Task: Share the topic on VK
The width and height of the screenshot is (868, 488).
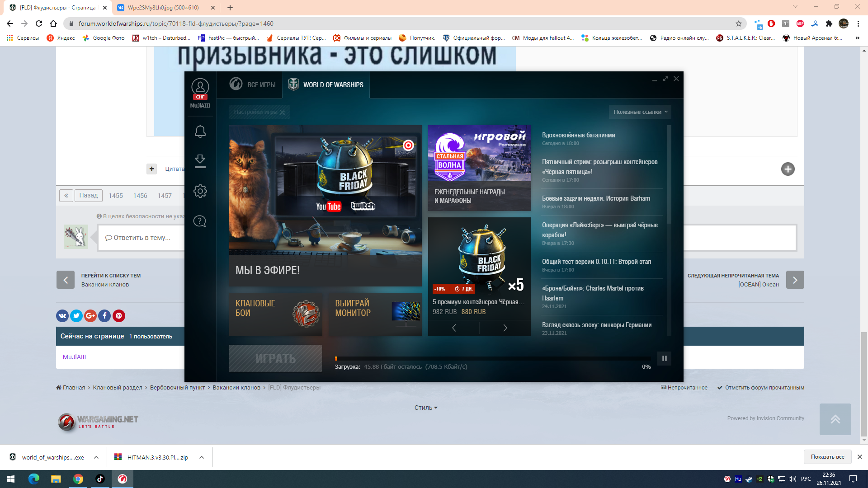Action: pos(62,316)
